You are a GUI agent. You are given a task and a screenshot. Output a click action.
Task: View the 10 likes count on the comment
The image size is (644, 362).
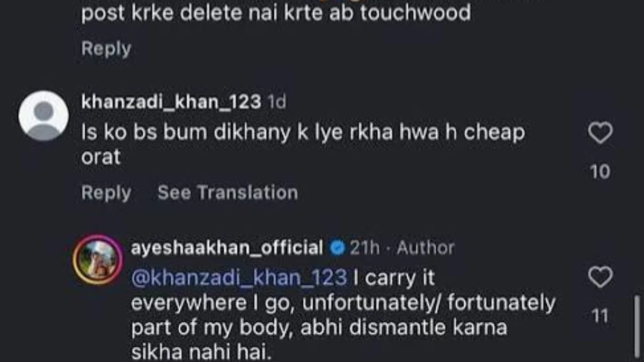tap(600, 172)
